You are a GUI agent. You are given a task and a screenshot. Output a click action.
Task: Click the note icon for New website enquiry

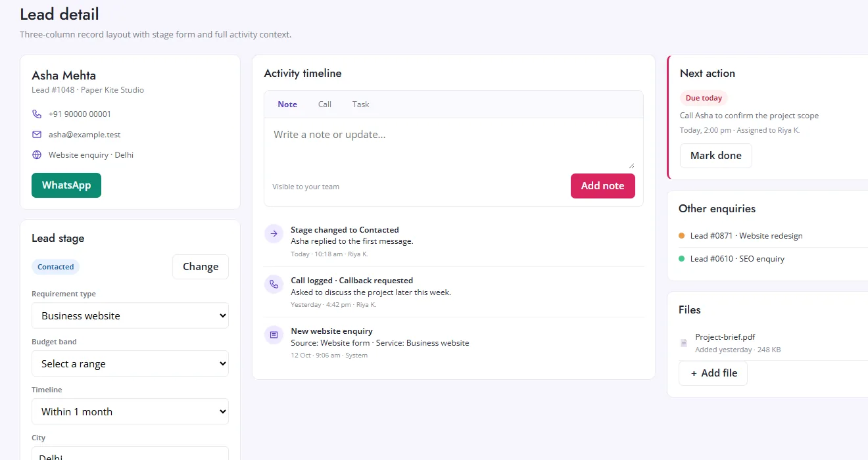(274, 335)
